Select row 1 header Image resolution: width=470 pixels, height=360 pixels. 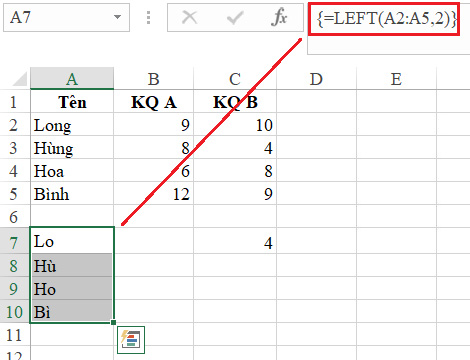tap(15, 102)
